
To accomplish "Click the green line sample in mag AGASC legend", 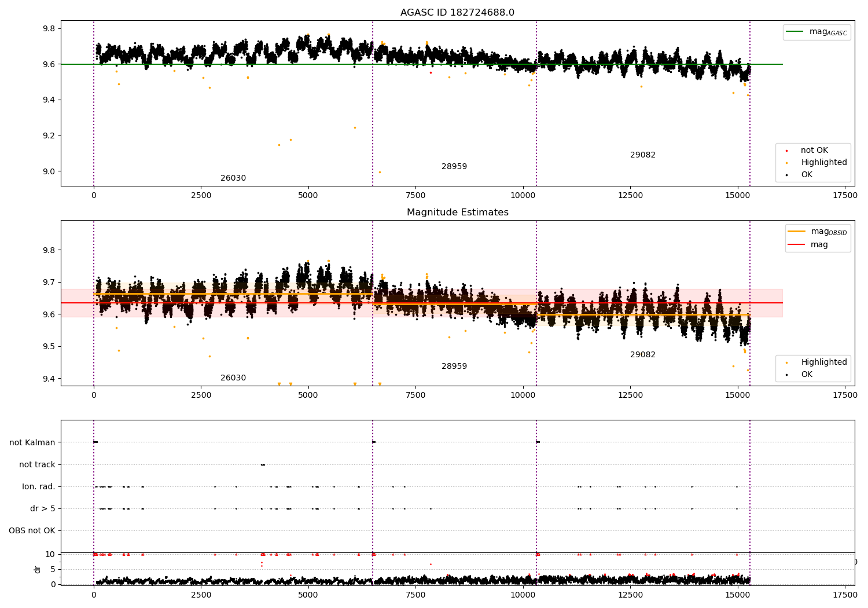I will [796, 32].
